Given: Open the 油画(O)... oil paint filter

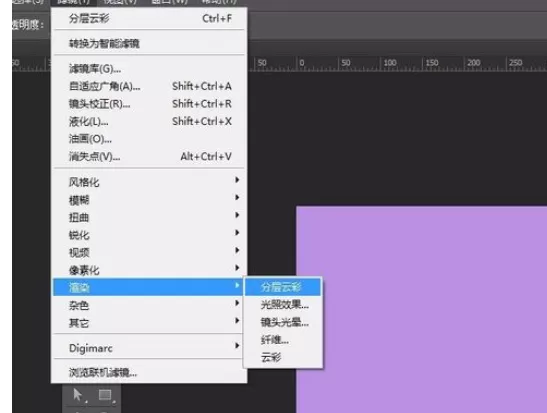Looking at the screenshot, I should (x=149, y=139).
